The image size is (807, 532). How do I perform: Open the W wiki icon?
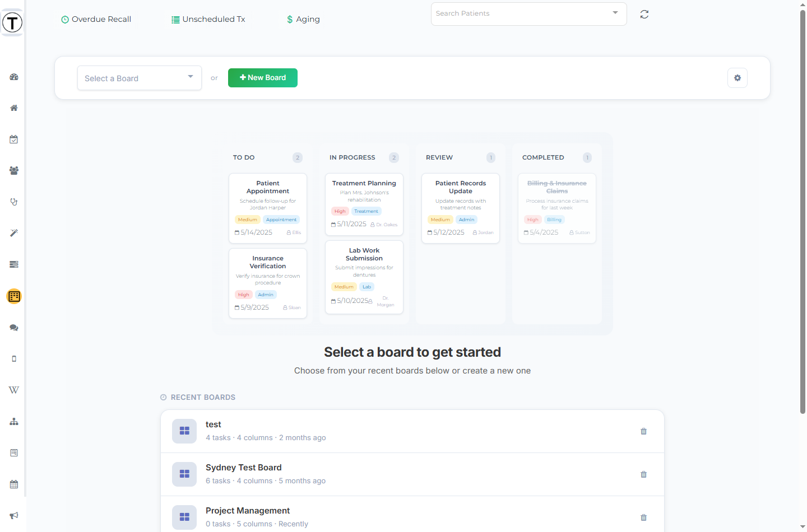click(x=14, y=390)
